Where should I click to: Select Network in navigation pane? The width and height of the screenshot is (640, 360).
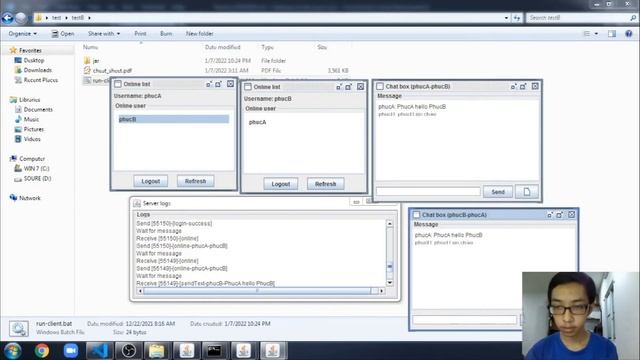29,198
